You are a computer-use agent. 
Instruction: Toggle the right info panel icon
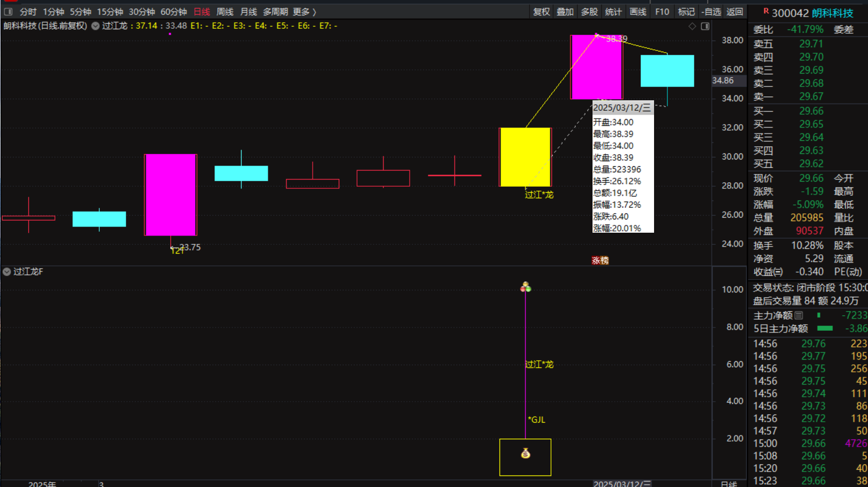(x=705, y=26)
